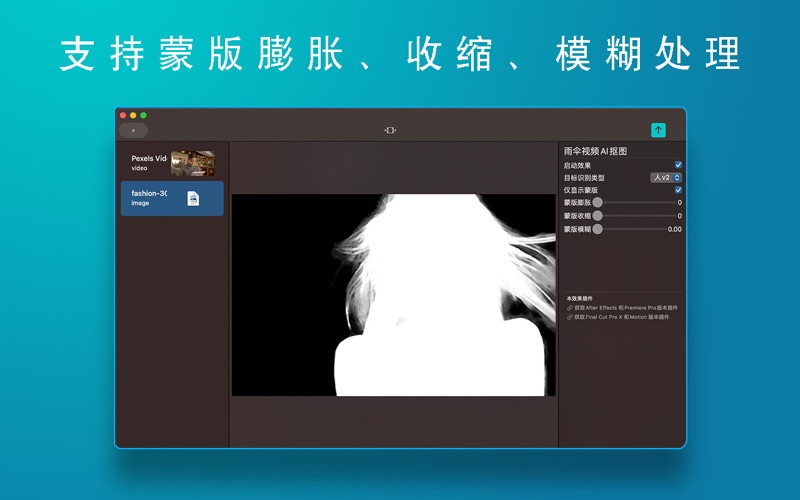Click the red close window button
This screenshot has height=500, width=800.
pos(123,115)
